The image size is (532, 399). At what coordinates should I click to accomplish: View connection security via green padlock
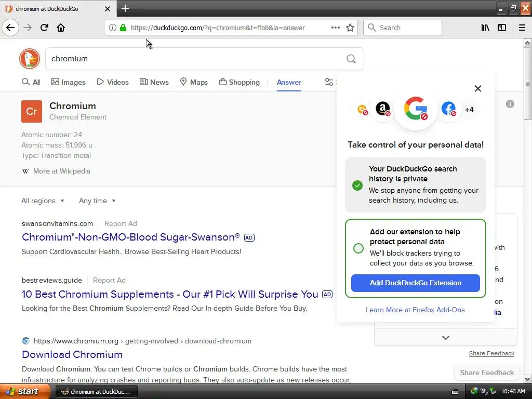point(123,28)
